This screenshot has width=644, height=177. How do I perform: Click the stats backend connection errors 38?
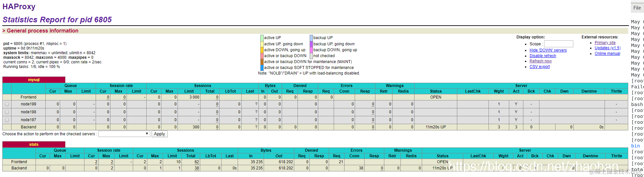(x=361, y=168)
